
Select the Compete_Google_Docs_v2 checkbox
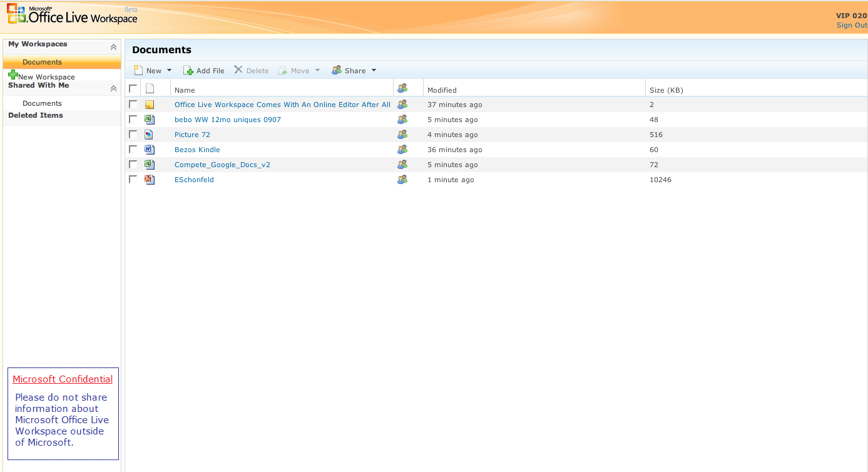pyautogui.click(x=133, y=164)
